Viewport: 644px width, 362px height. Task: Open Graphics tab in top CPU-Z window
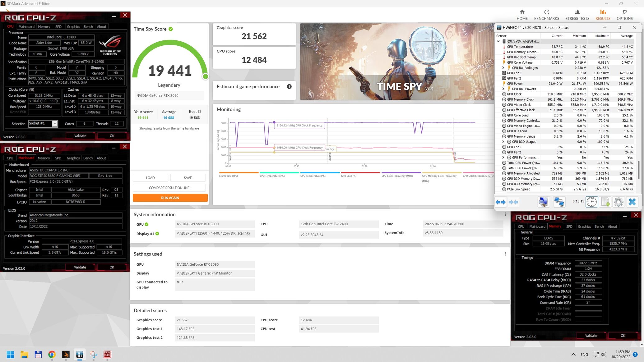73,27
